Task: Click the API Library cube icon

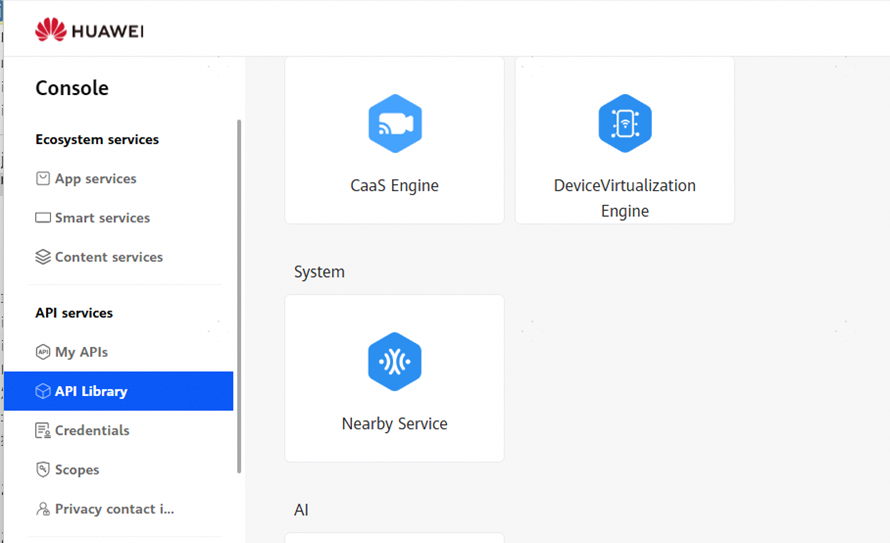Action: point(43,391)
